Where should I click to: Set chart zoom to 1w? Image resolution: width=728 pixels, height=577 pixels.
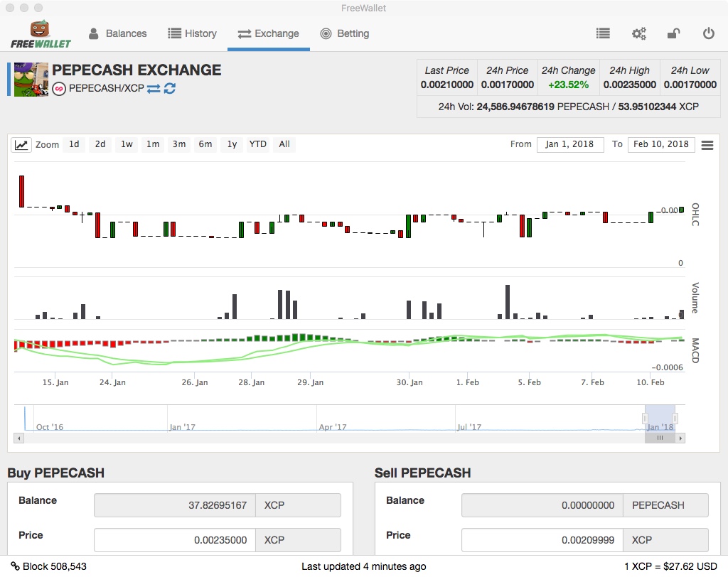[127, 144]
